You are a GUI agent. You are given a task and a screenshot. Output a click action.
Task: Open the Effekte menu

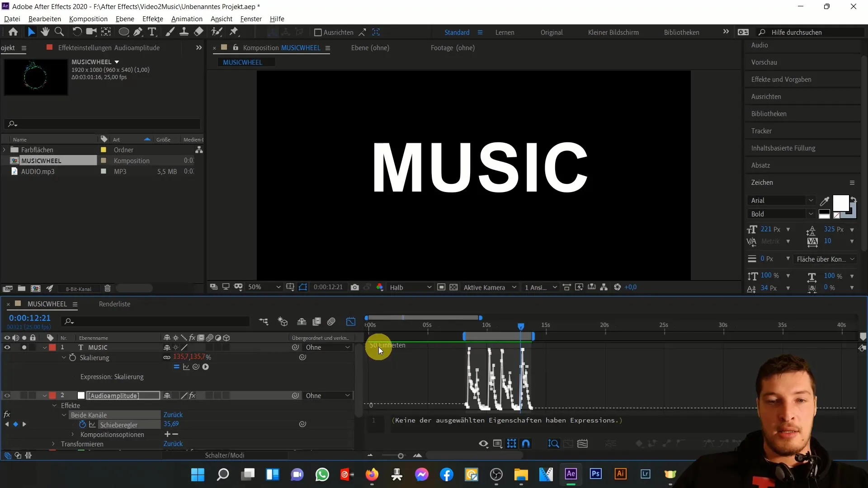pyautogui.click(x=152, y=19)
